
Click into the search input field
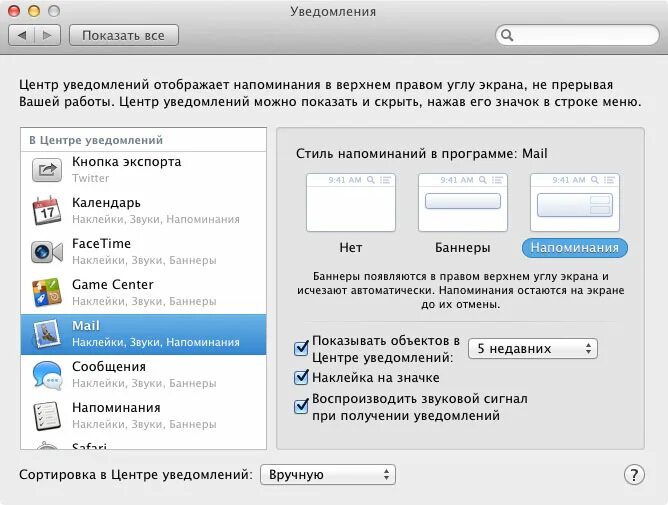577,35
